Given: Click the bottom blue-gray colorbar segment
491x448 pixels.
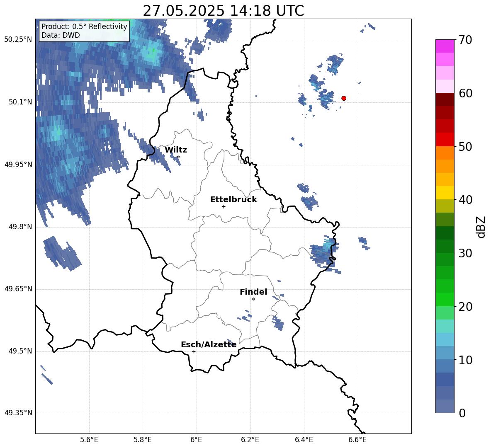Looking at the screenshot, I should [445, 406].
